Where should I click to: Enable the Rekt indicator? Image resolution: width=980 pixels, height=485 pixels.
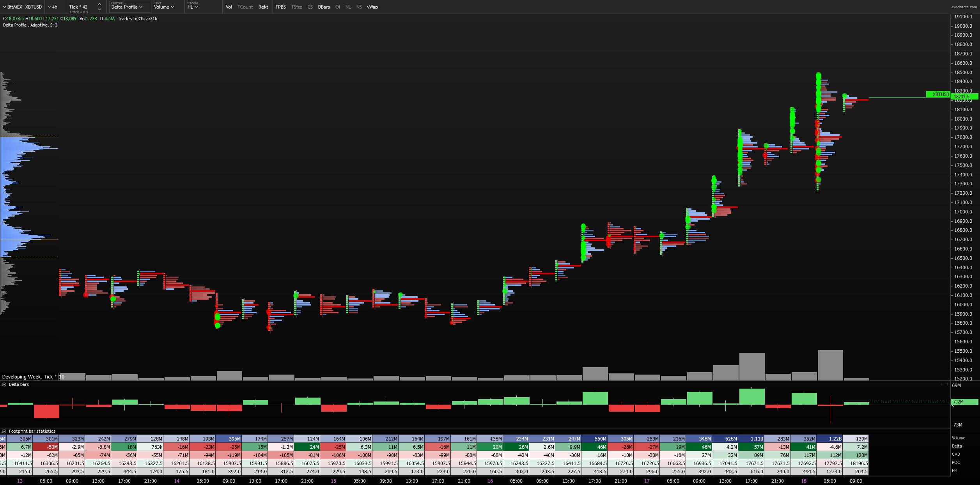(263, 7)
